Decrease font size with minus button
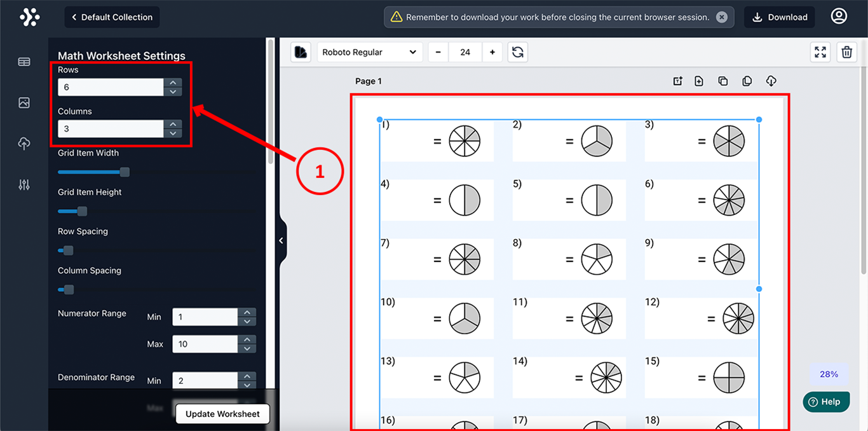The image size is (868, 431). (x=438, y=52)
